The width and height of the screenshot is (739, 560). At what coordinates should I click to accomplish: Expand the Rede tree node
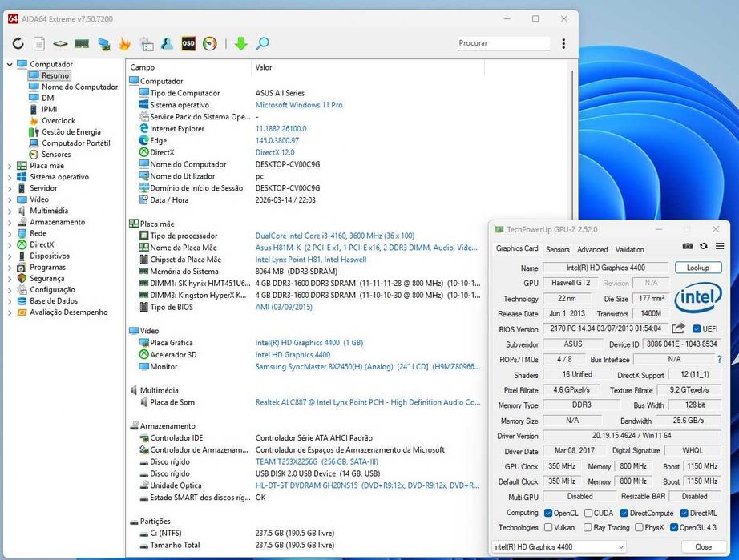pos(10,234)
